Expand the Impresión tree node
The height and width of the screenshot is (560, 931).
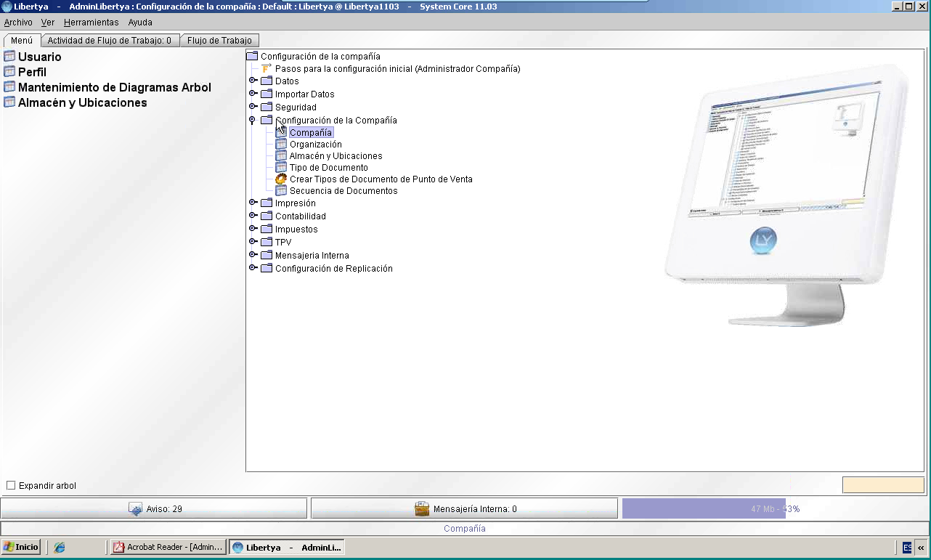click(253, 203)
